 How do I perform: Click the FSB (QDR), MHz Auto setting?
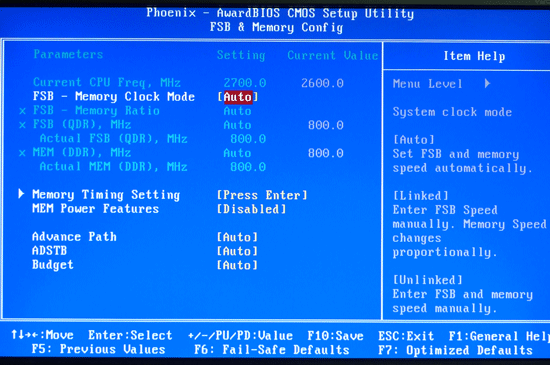237,125
